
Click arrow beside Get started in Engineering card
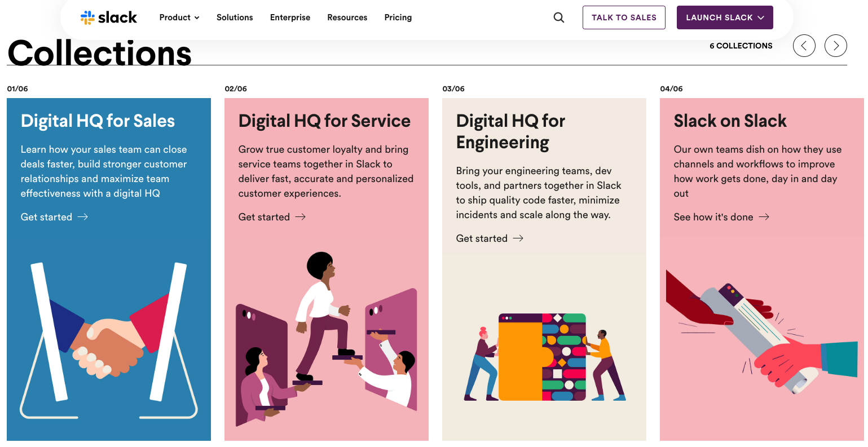point(518,238)
